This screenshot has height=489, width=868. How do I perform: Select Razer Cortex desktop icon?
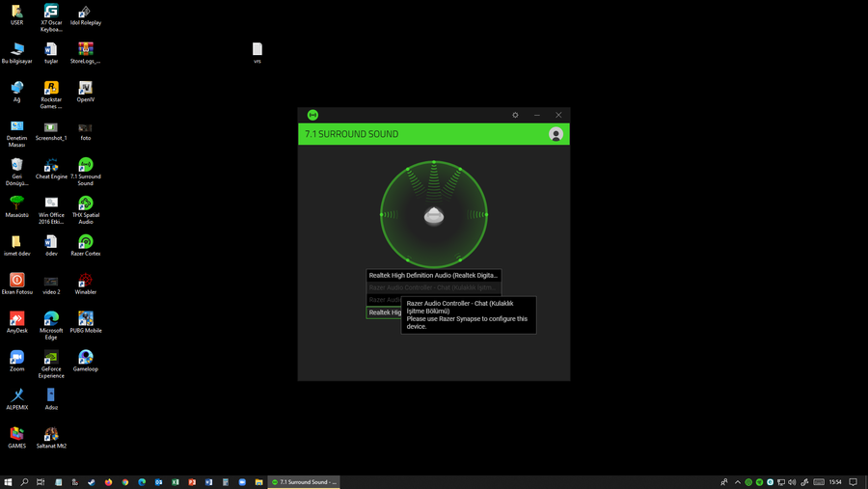[85, 246]
